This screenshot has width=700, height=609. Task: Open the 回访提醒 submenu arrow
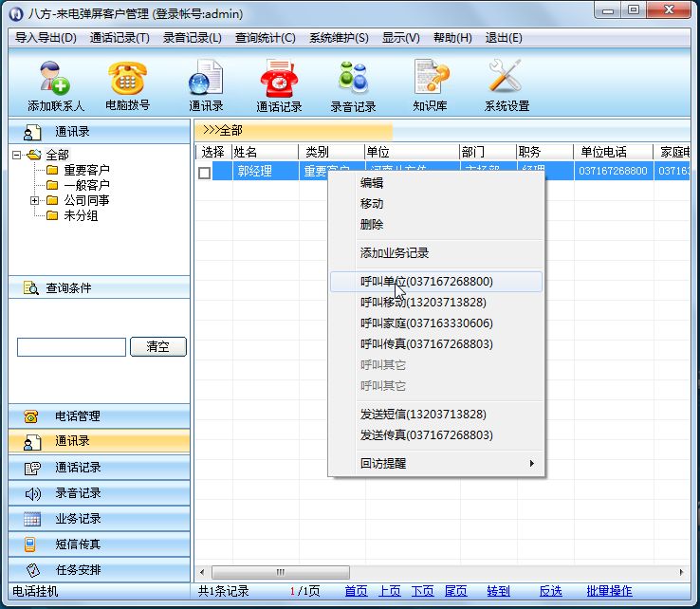tap(531, 464)
